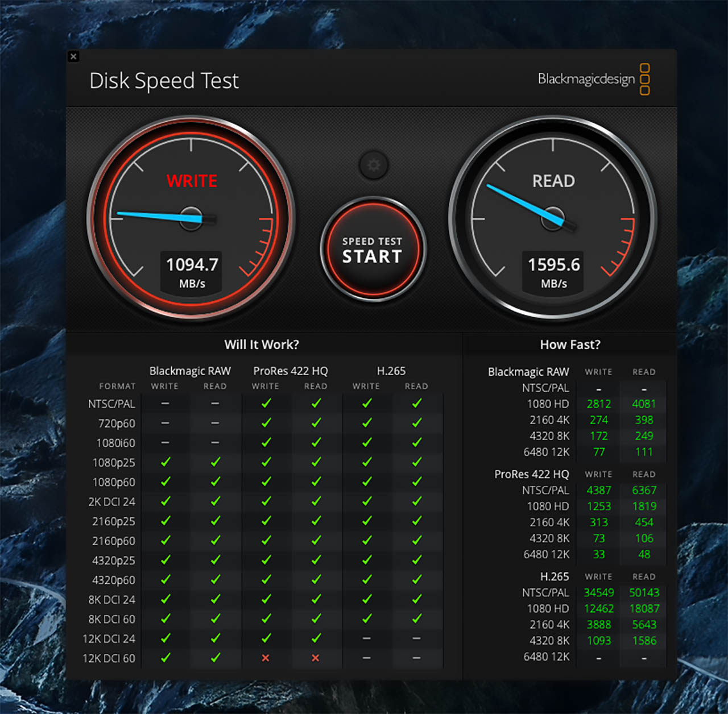This screenshot has width=728, height=714.
Task: Click H.265 header in Will It Work table
Action: 391,371
